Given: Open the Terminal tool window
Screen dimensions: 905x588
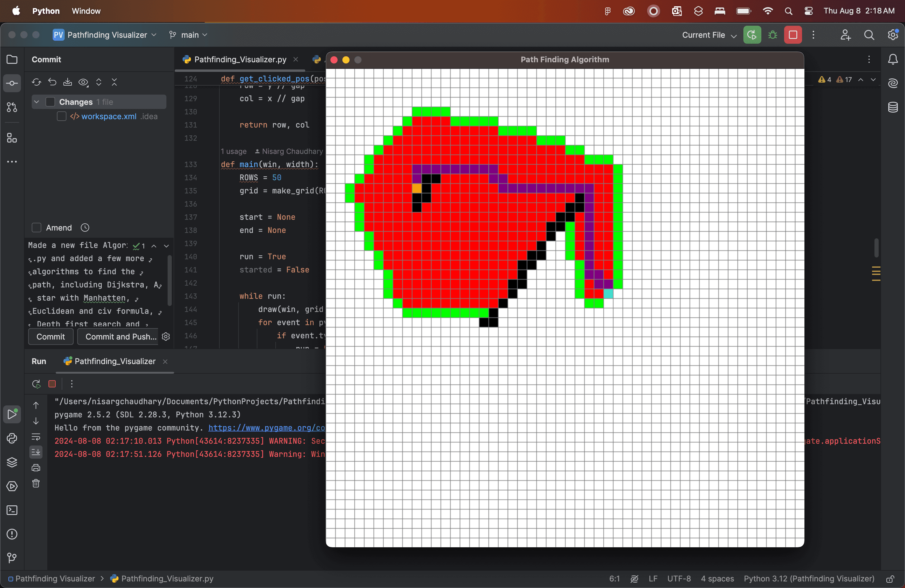Looking at the screenshot, I should pyautogui.click(x=12, y=510).
